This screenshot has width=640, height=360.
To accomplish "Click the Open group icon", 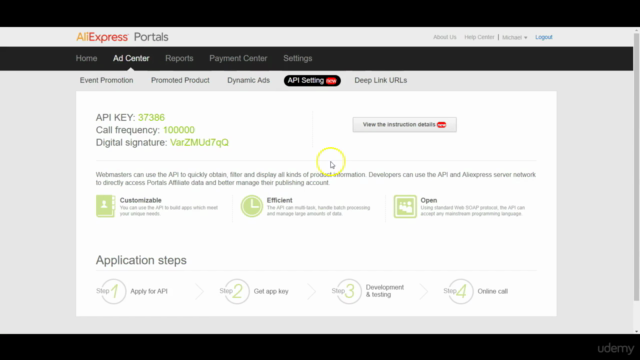I will click(x=405, y=206).
